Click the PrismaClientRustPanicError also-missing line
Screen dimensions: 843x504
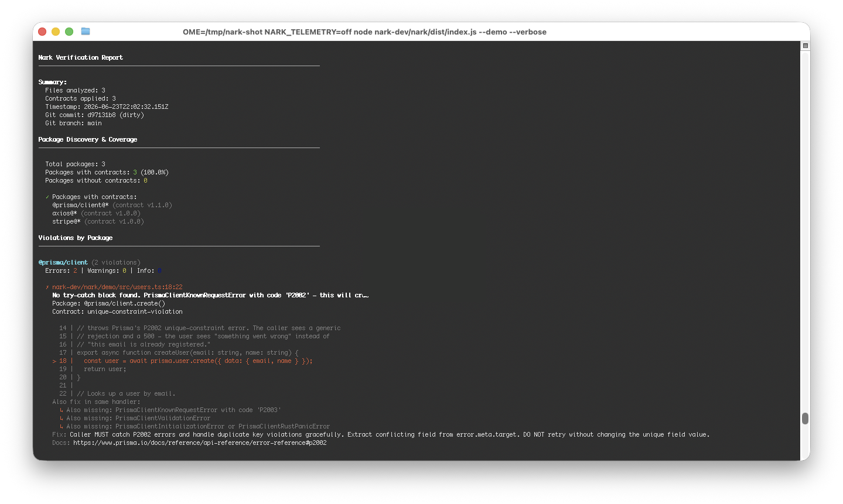click(194, 426)
